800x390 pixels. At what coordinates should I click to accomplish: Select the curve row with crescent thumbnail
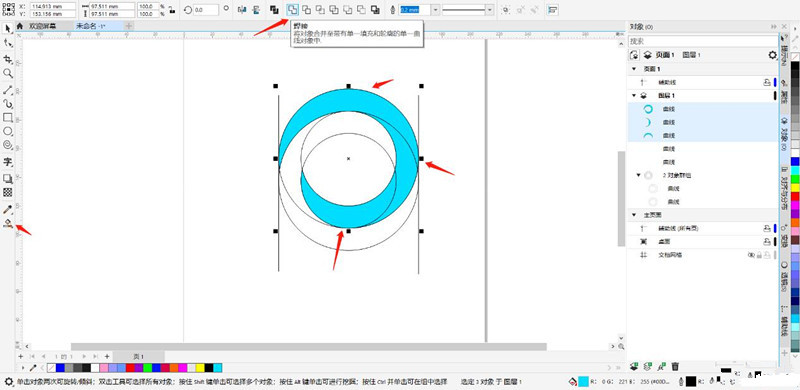tap(702, 122)
